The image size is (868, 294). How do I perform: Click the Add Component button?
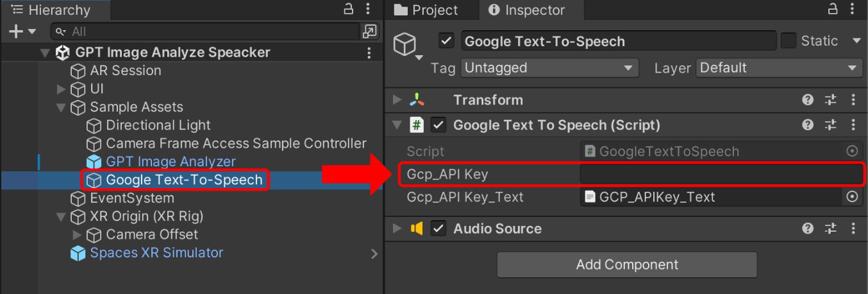(x=627, y=264)
